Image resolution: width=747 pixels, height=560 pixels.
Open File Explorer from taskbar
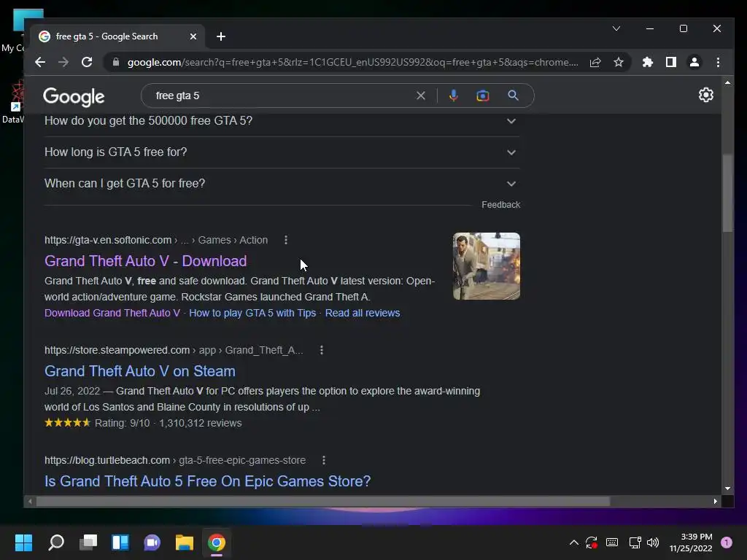point(185,542)
